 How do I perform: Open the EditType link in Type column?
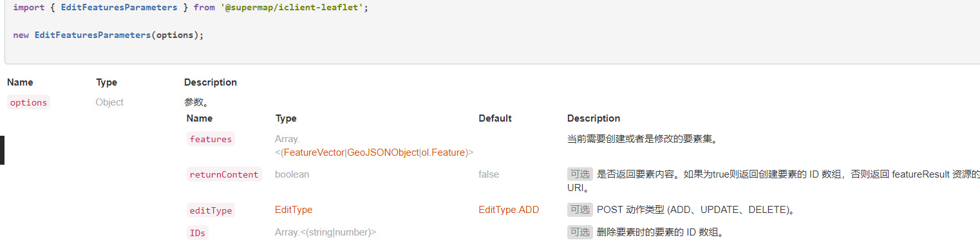coord(294,210)
